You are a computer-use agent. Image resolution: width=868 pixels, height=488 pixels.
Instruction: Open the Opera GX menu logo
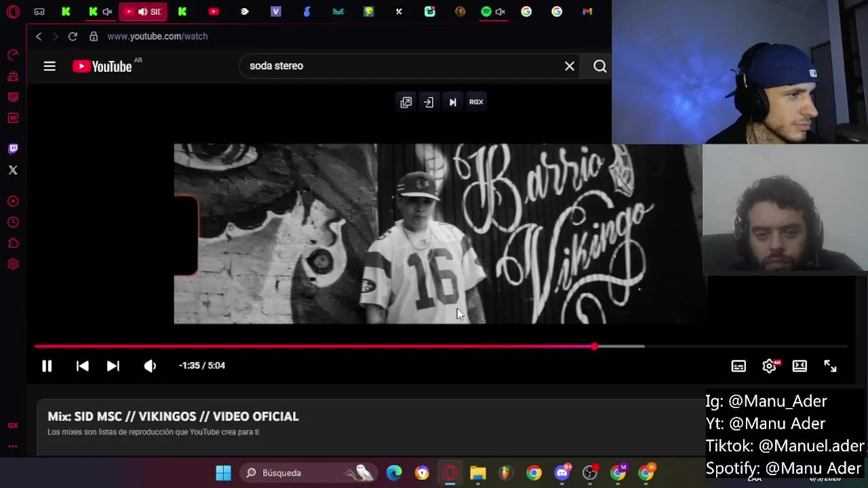point(13,12)
